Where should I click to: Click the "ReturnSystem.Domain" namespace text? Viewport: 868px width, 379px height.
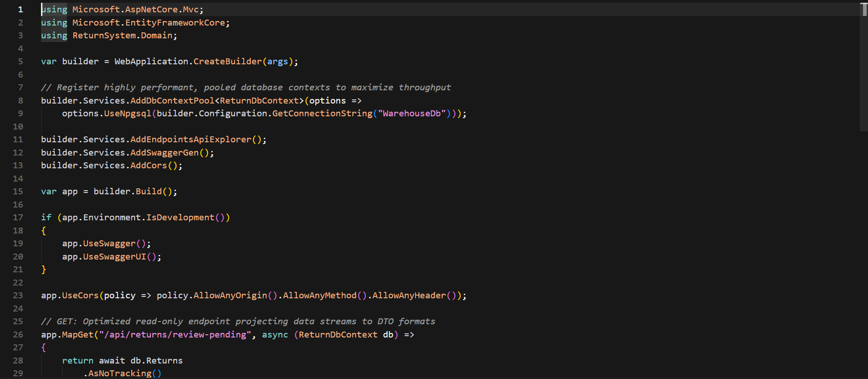(123, 36)
